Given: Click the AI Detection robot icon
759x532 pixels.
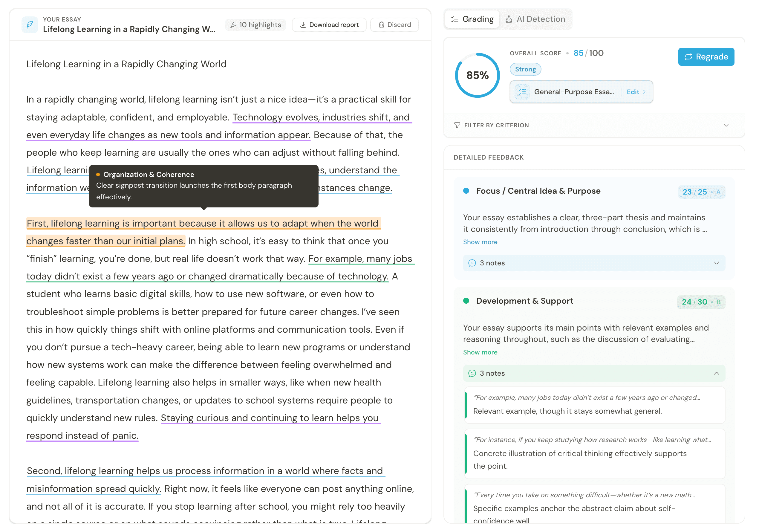Looking at the screenshot, I should [x=509, y=19].
